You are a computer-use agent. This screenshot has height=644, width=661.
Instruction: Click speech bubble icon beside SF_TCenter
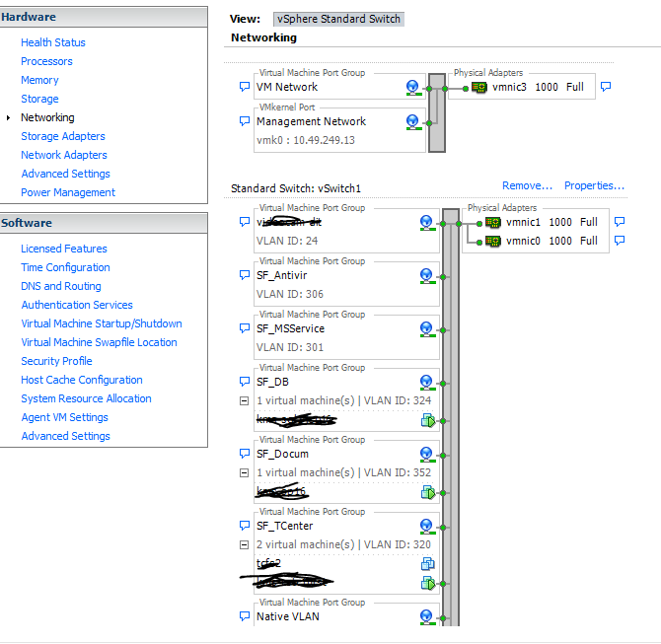tap(245, 526)
